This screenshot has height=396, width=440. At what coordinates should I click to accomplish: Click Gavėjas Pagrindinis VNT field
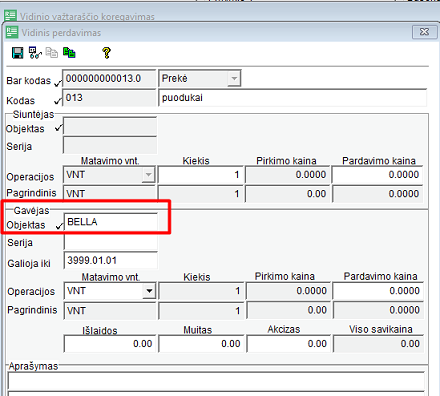coord(110,311)
